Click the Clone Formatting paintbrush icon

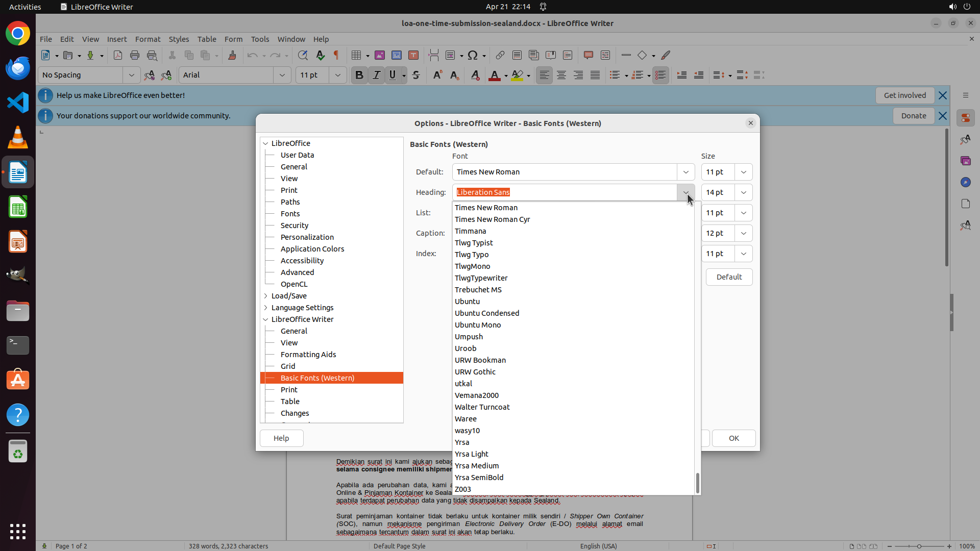[232, 55]
